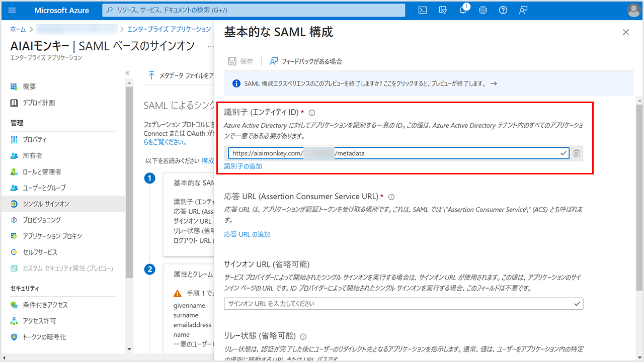This screenshot has width=644, height=362.
Task: Click the feedback icon in top bar
Action: [x=523, y=10]
